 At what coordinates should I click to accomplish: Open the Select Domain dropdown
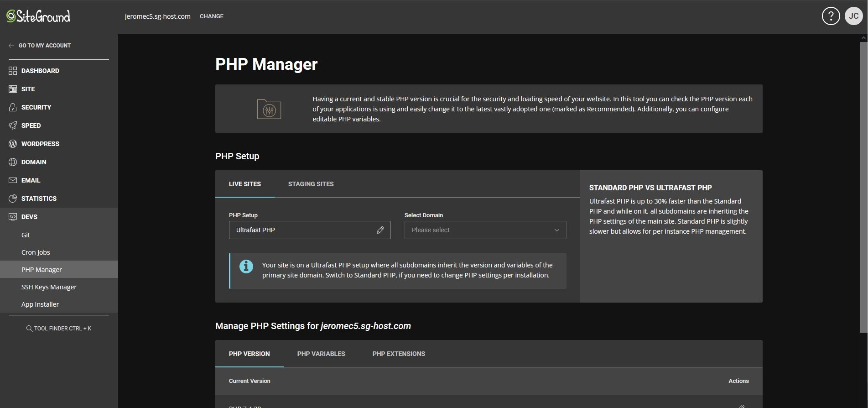[x=485, y=230]
